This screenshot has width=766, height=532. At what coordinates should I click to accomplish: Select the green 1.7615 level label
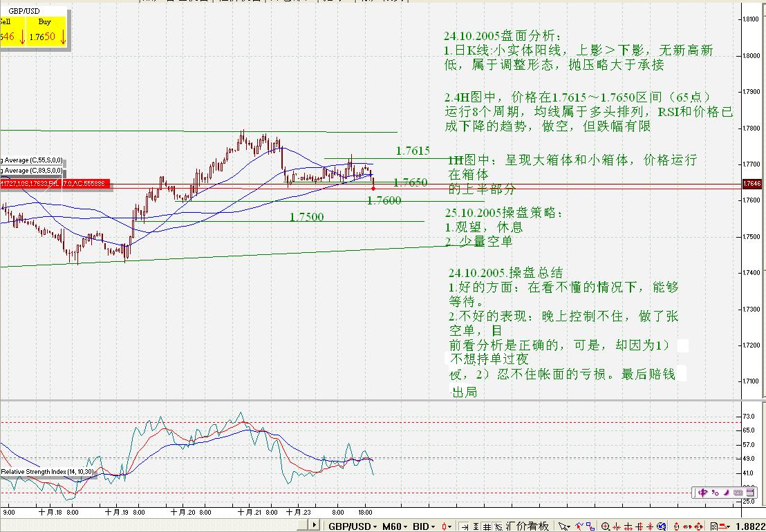(x=413, y=151)
